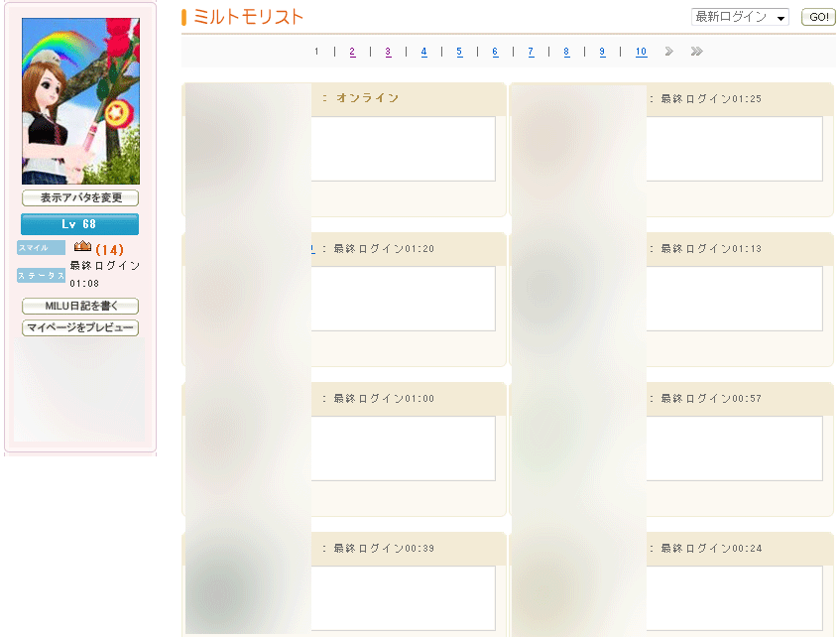Click the avatar image thumbnail
840x637 pixels.
point(80,101)
